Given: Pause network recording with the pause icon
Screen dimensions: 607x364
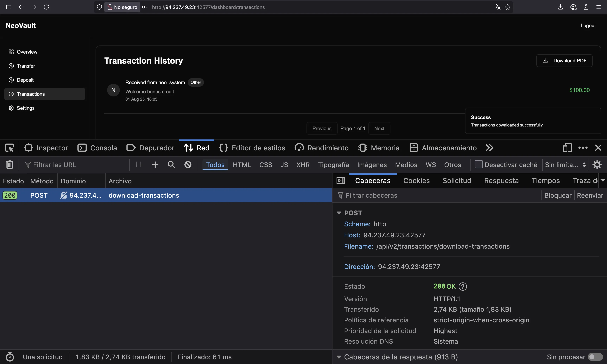Looking at the screenshot, I should 139,165.
